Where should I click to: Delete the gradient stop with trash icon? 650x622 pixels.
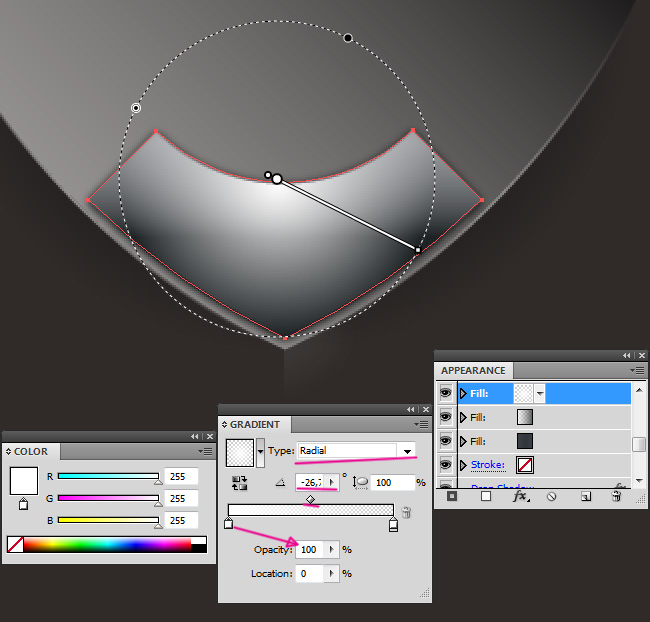coord(406,513)
